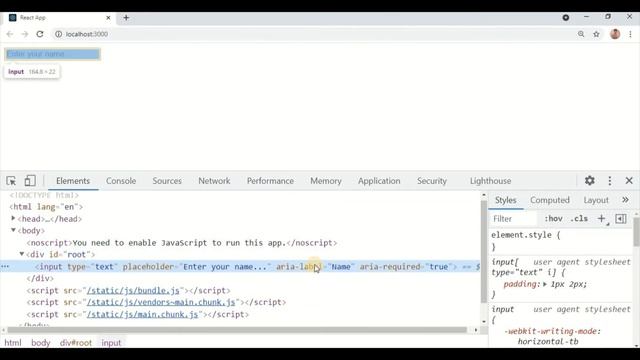Collapse the body element node

[x=13, y=231]
